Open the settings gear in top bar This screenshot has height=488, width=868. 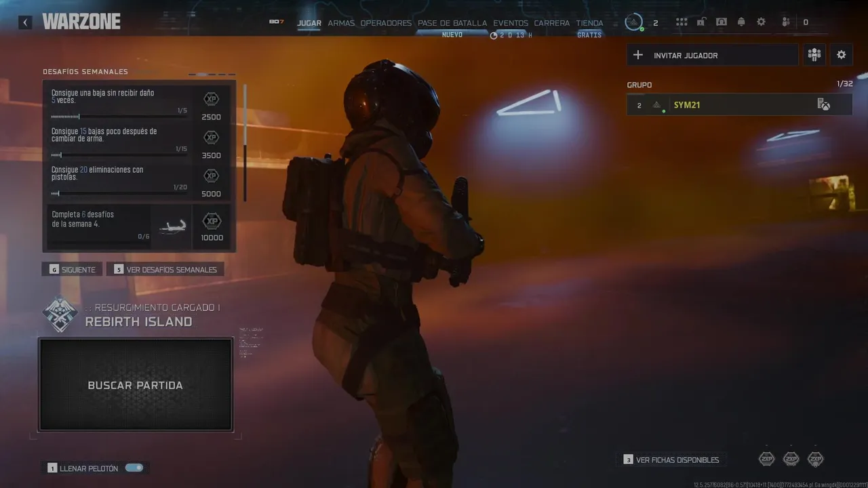761,22
